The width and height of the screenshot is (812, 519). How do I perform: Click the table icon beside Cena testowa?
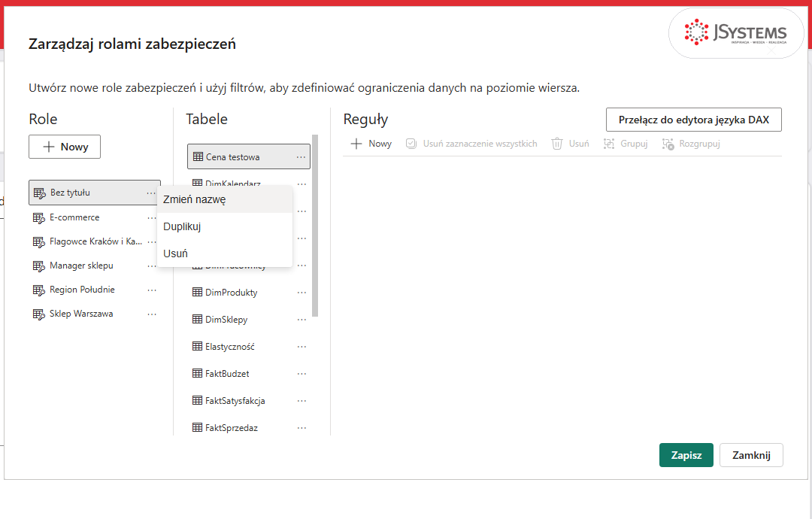[198, 156]
